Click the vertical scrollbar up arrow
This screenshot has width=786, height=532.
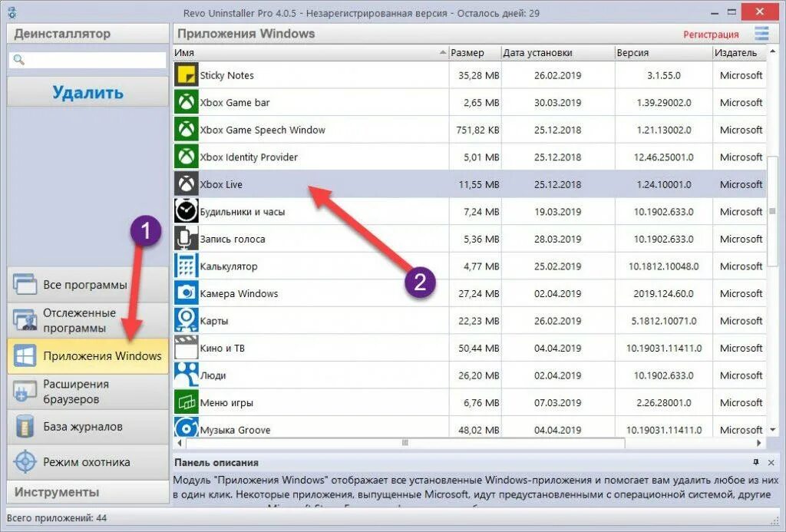point(772,52)
